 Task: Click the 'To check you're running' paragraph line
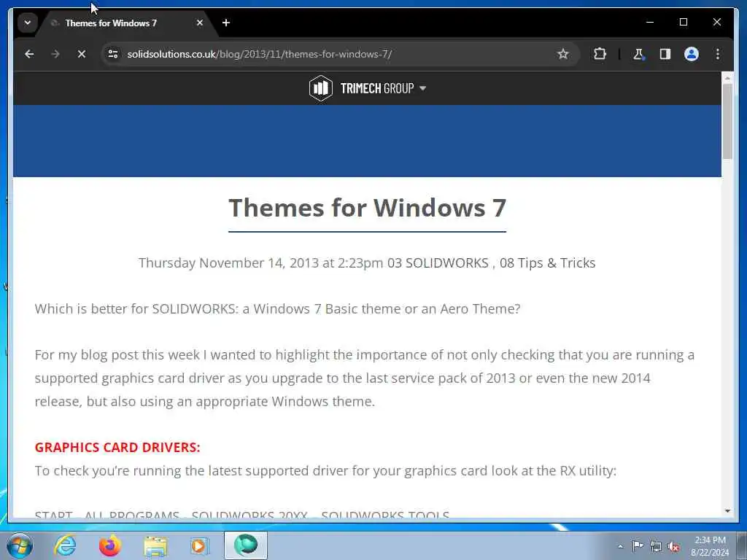click(x=325, y=470)
